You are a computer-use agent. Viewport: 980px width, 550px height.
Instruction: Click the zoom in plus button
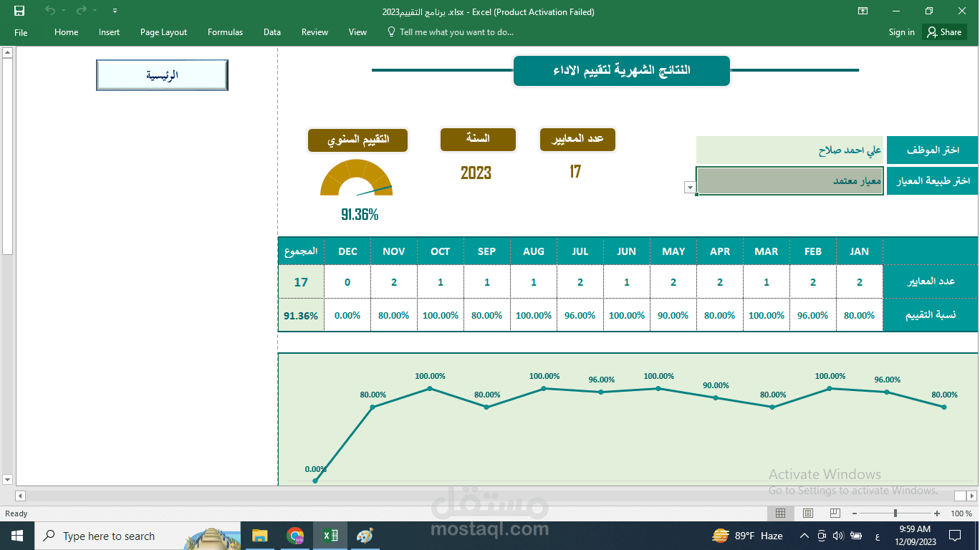click(937, 513)
